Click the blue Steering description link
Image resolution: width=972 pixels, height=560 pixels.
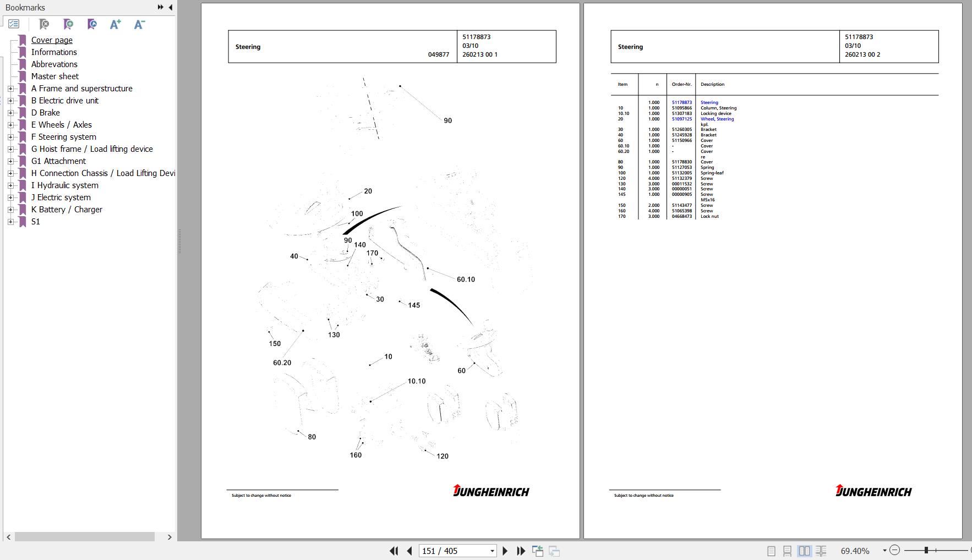coord(709,102)
